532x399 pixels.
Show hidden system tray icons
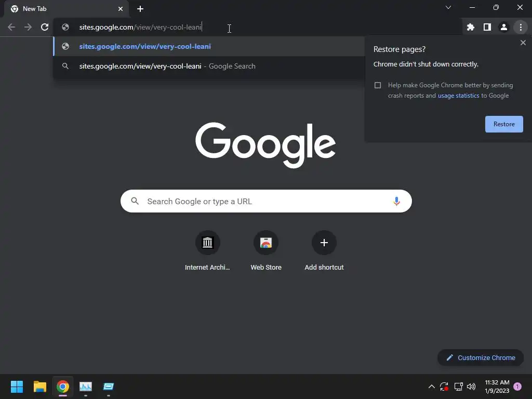[432, 387]
